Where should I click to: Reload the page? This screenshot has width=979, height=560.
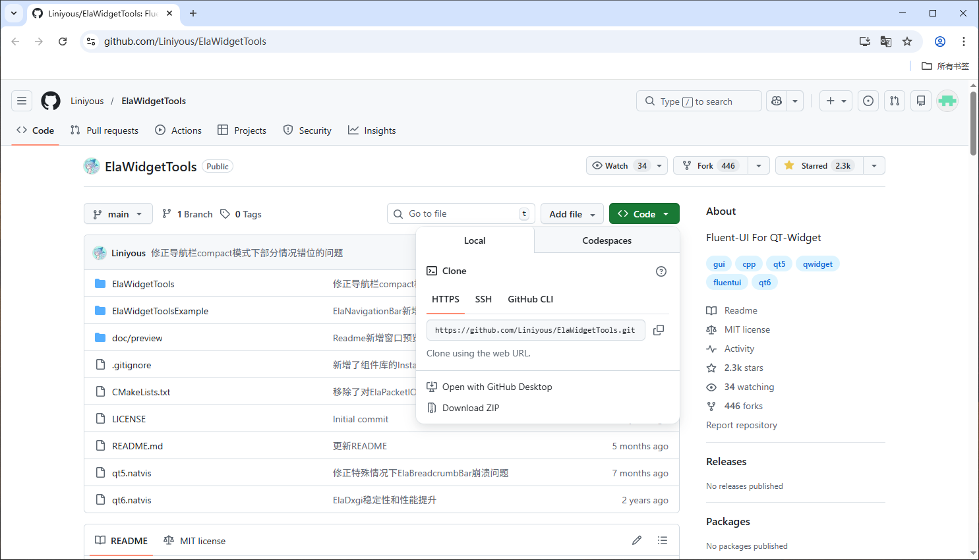[x=63, y=42]
